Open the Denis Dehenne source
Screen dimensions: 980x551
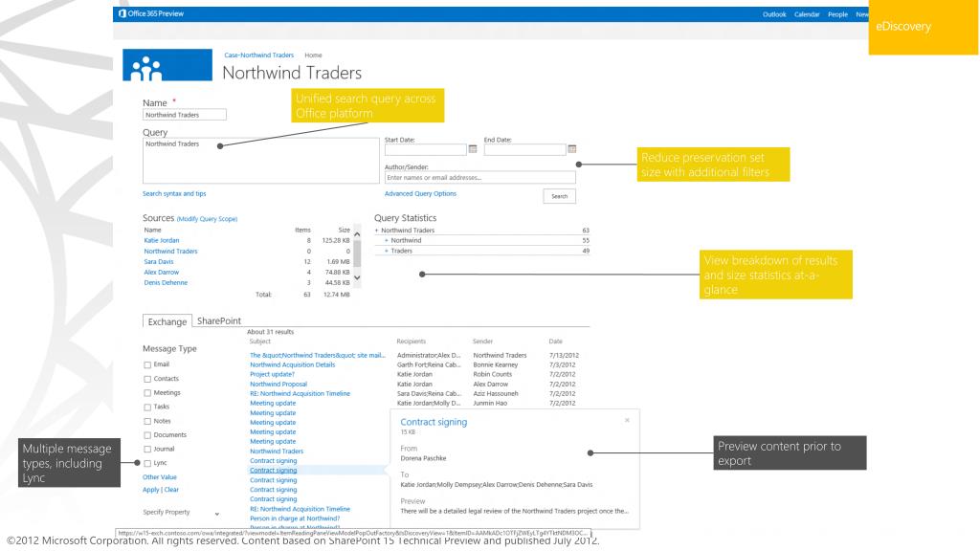click(x=166, y=283)
